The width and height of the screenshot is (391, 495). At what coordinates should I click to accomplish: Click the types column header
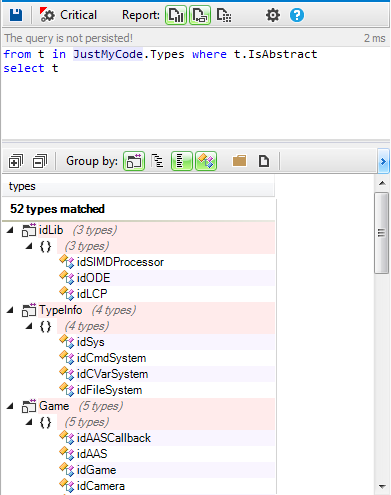click(x=138, y=186)
